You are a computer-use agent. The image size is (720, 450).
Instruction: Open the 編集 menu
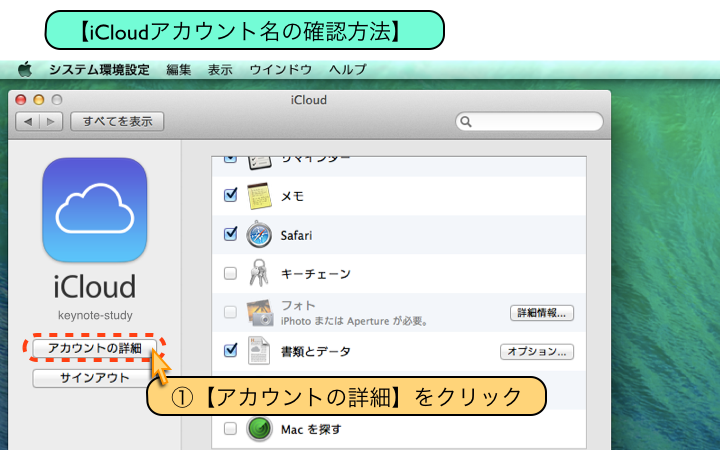(179, 70)
